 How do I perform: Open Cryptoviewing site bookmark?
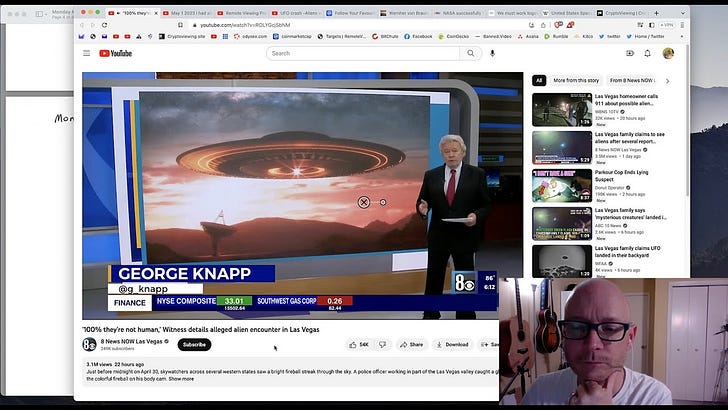[x=182, y=36]
